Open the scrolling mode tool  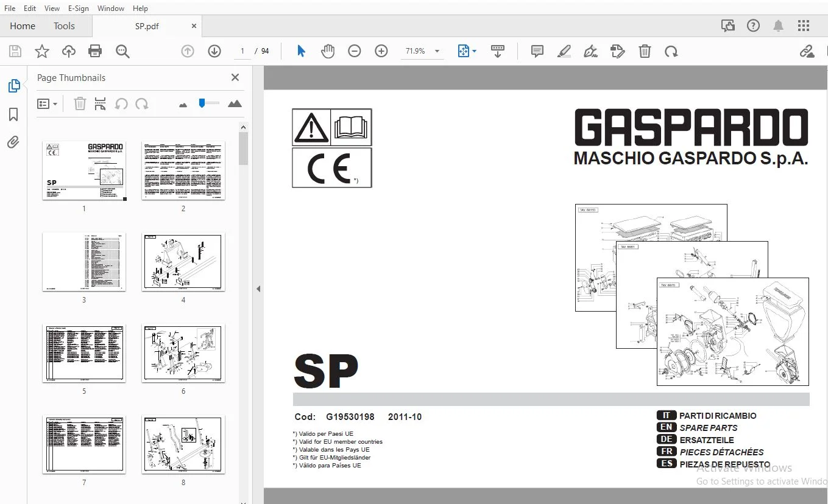tap(498, 52)
